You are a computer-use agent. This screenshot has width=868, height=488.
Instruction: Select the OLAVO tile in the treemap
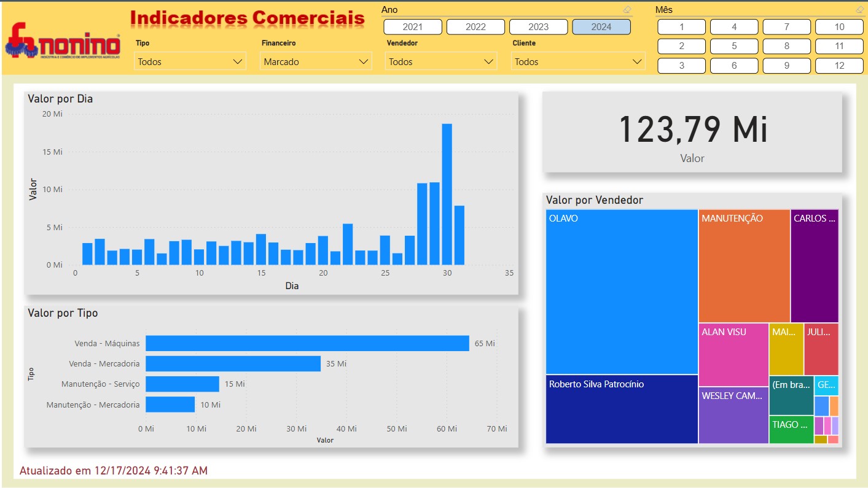[622, 292]
